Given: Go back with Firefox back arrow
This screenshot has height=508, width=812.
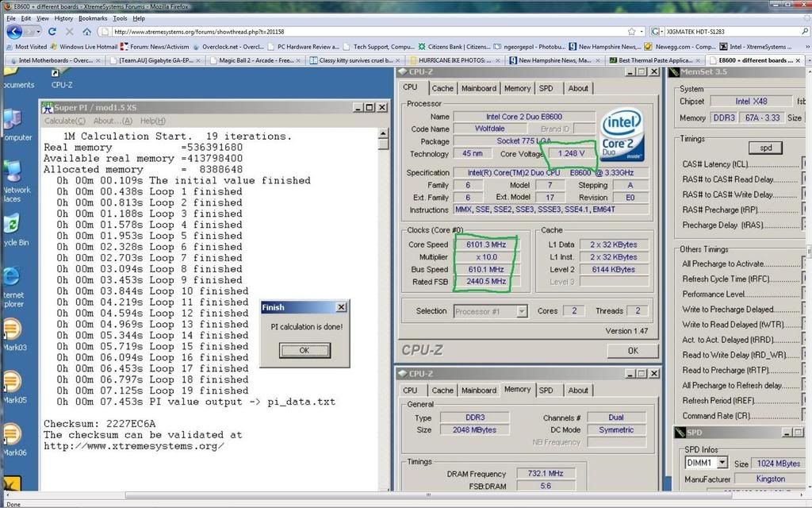Looking at the screenshot, I should (x=14, y=32).
